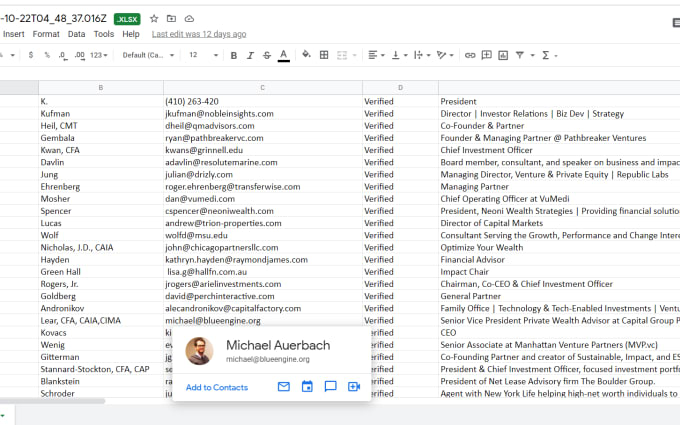The image size is (680, 425).
Task: Open fill color paint bucket
Action: coord(306,55)
